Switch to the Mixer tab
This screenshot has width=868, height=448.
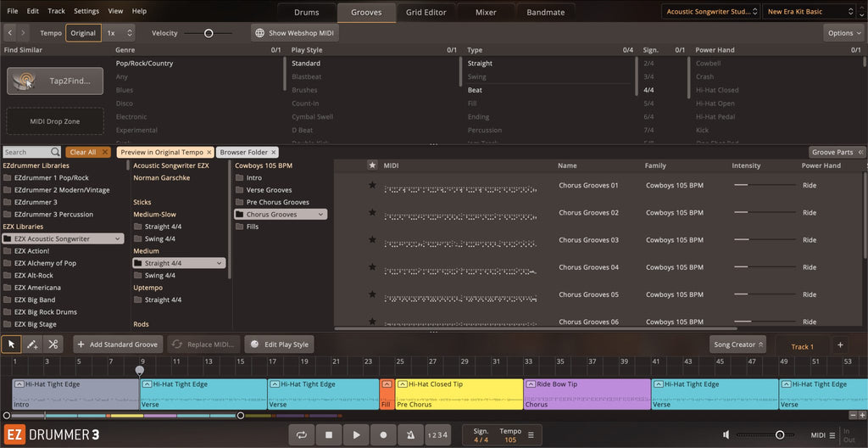(486, 12)
